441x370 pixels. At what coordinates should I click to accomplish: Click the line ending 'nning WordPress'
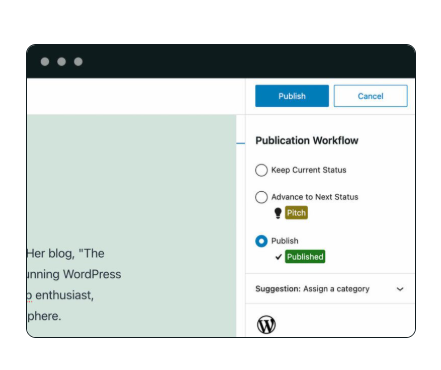pyautogui.click(x=74, y=274)
